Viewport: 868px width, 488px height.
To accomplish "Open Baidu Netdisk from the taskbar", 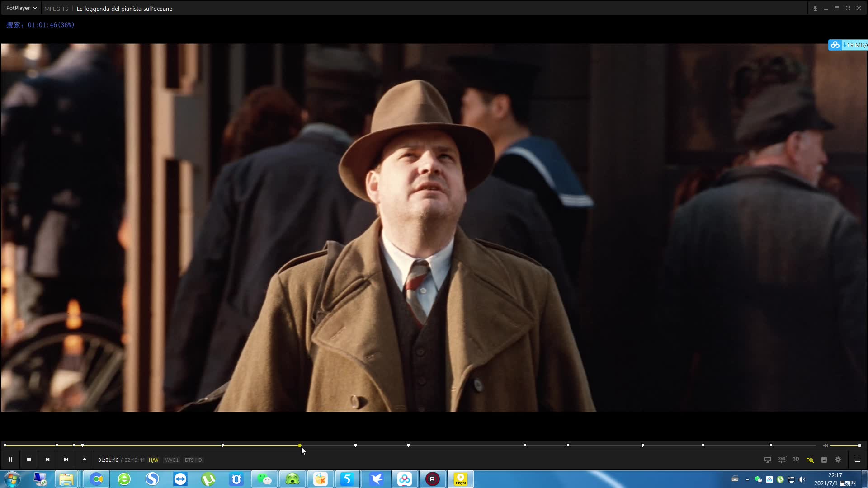I will point(405,479).
